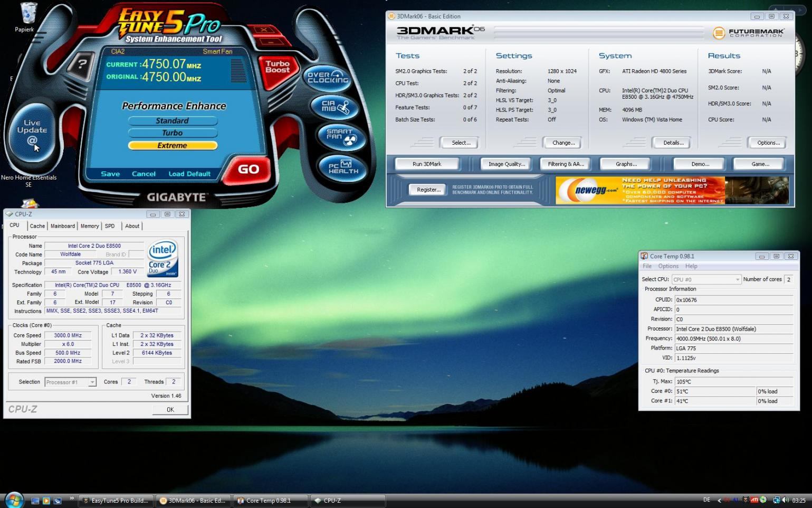Click the Newegg advertisement banner
This screenshot has width=812, height=508.
672,191
